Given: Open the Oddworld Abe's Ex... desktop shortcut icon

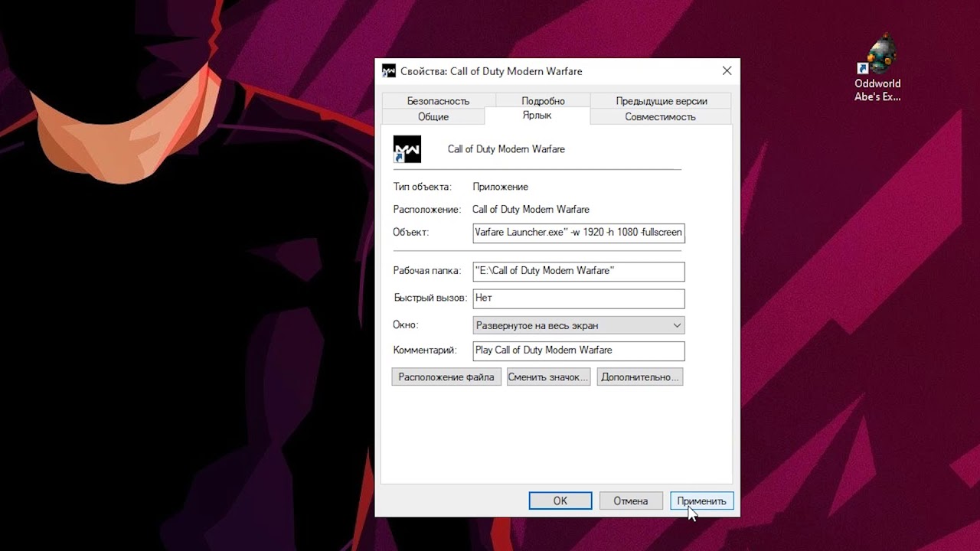Looking at the screenshot, I should [x=877, y=69].
